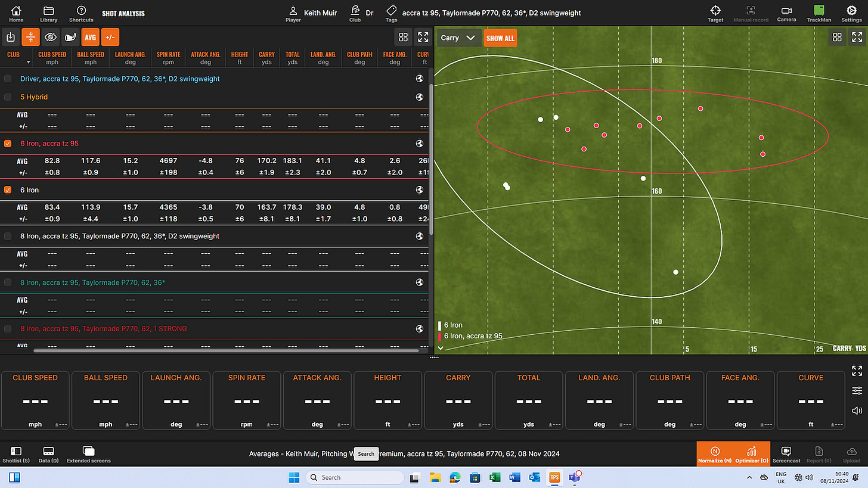This screenshot has height=488, width=868.
Task: Open the Camera view
Action: tap(786, 13)
